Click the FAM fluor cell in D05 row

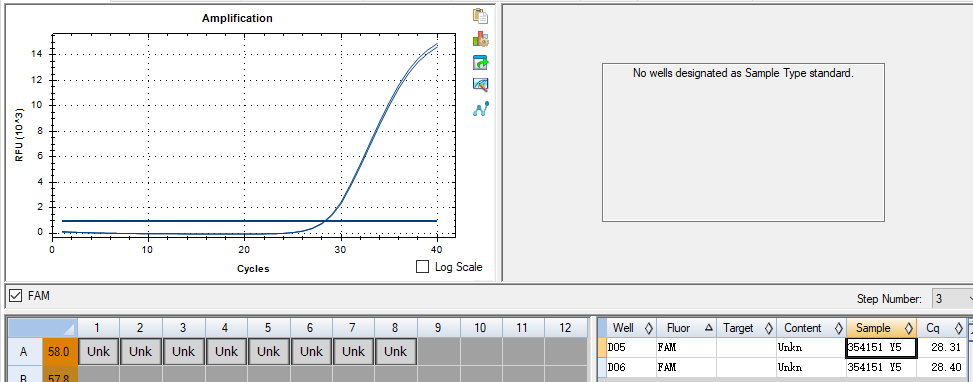click(686, 347)
